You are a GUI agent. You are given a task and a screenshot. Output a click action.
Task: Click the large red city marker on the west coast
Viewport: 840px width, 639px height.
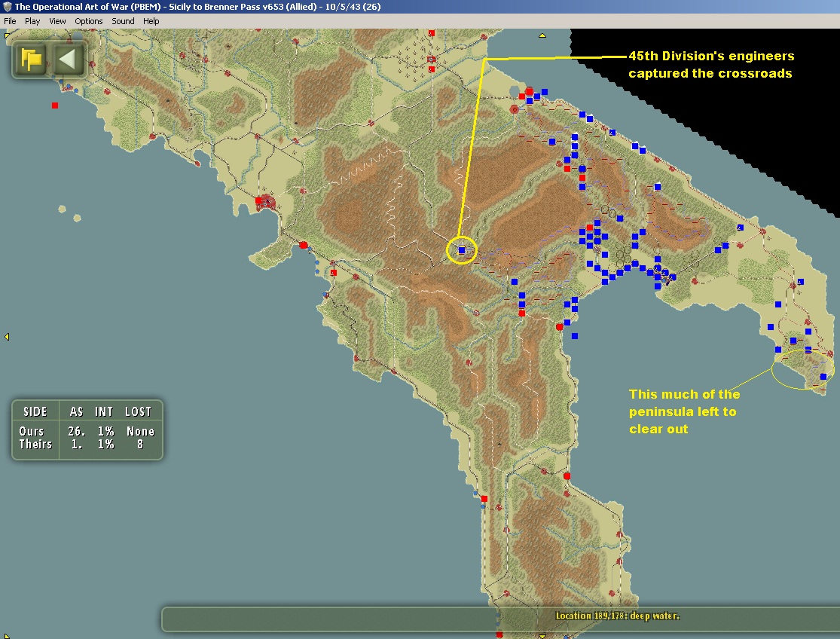(265, 203)
